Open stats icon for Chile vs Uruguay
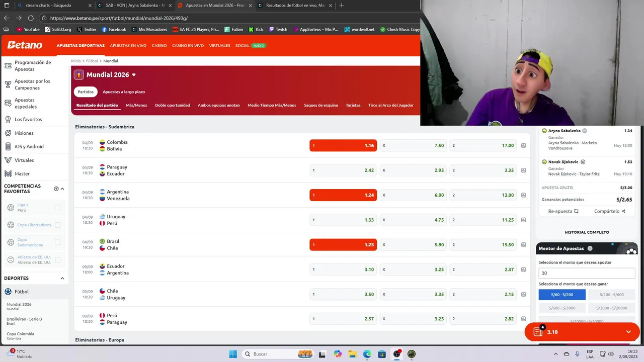 tap(524, 294)
